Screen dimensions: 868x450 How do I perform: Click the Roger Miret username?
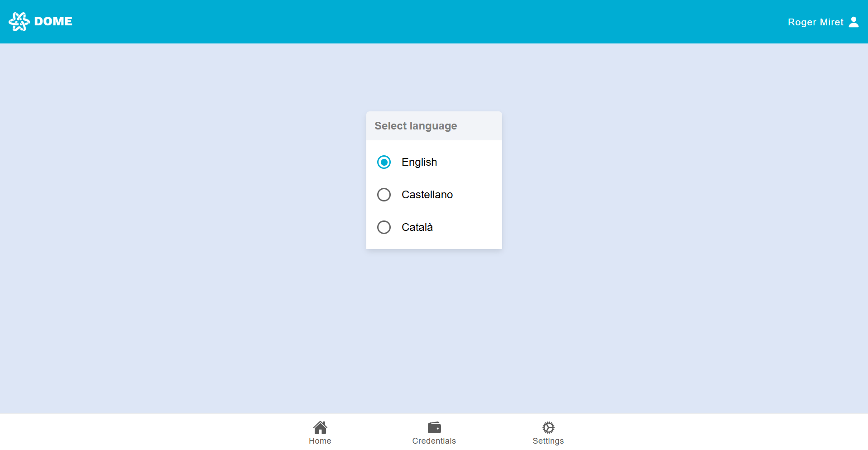815,22
